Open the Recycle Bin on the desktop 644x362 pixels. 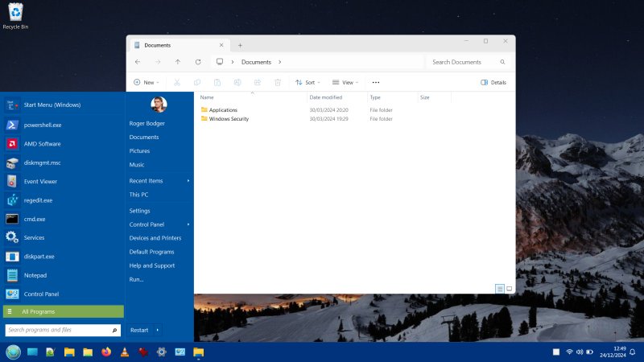coord(14,14)
